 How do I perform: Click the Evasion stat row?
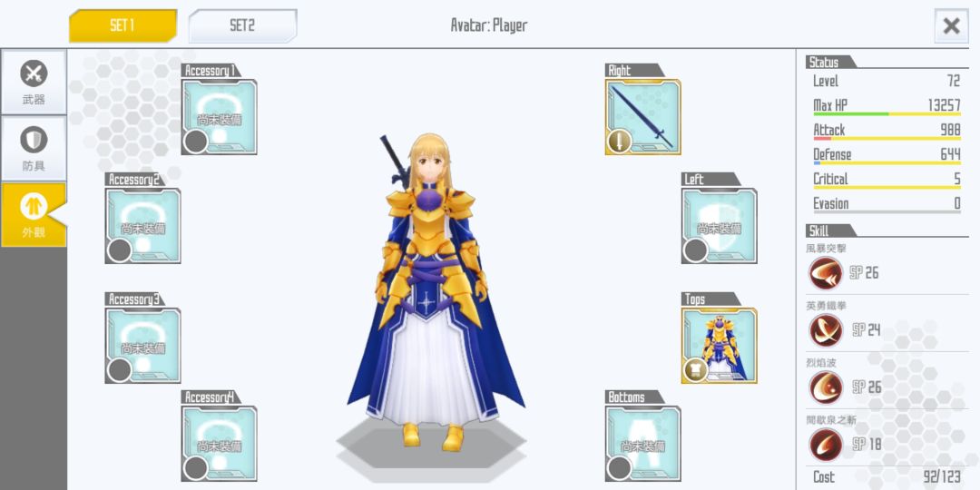pyautogui.click(x=887, y=204)
